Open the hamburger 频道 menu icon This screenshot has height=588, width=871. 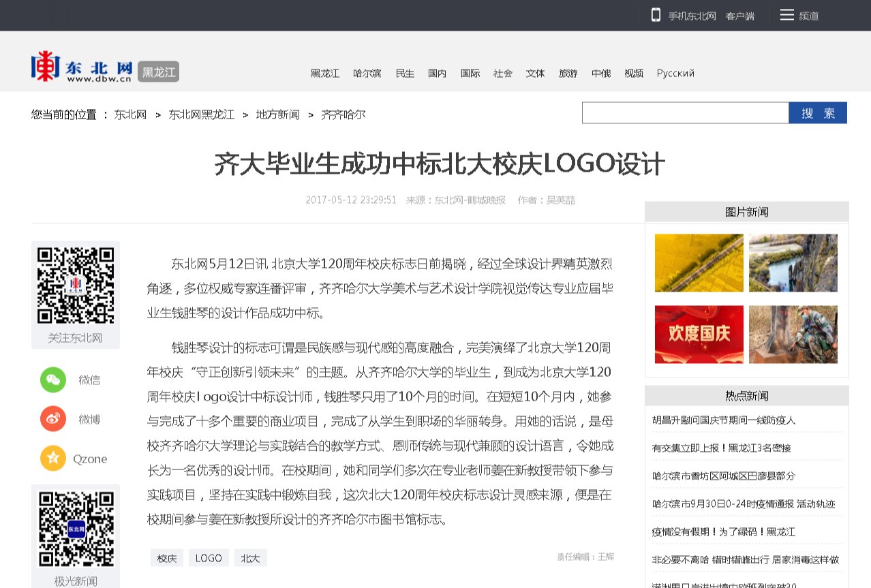coord(786,15)
